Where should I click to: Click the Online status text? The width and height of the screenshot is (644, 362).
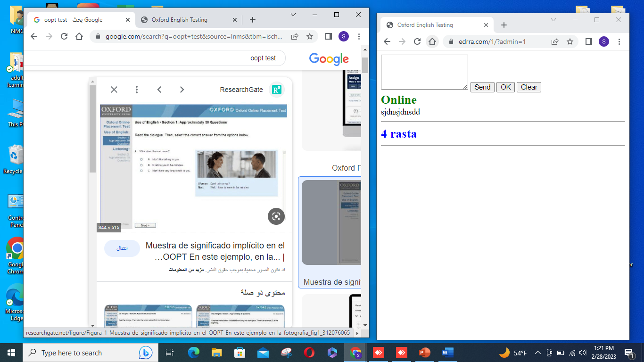point(399,100)
